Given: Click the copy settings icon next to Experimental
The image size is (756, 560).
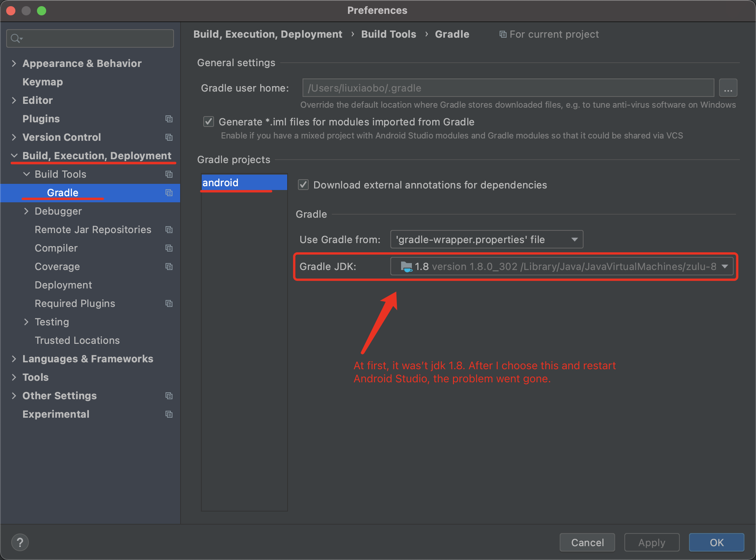Looking at the screenshot, I should (169, 414).
